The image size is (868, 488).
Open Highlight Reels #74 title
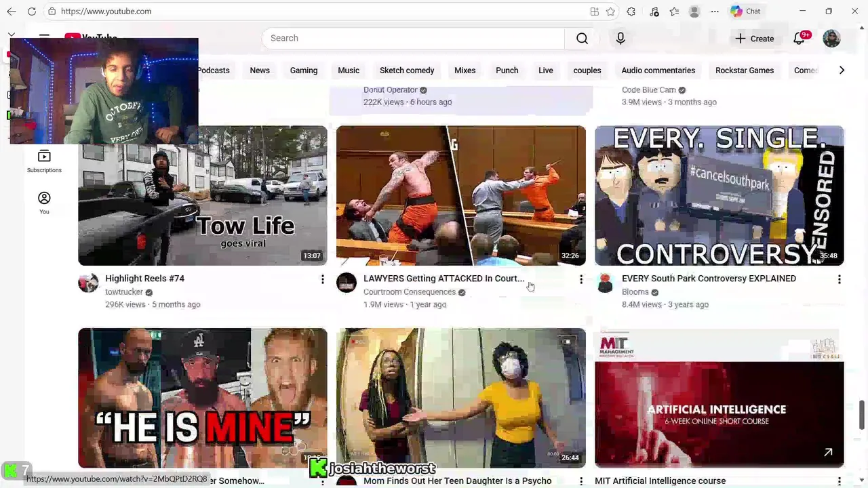coord(144,279)
